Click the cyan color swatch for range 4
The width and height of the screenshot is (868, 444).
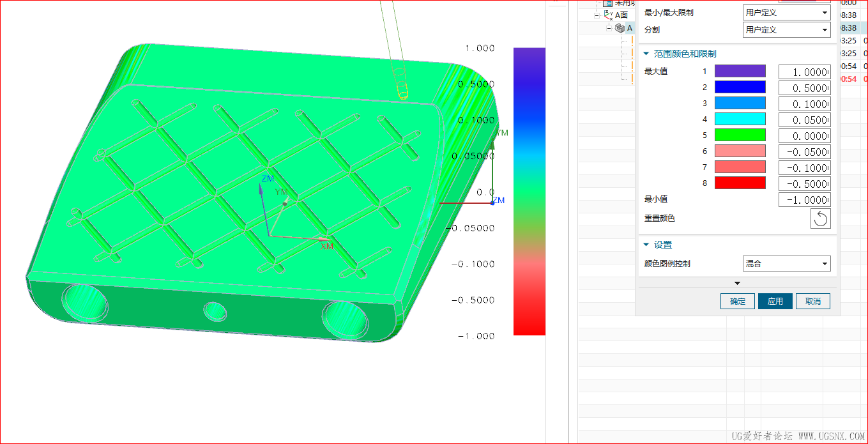tap(740, 119)
